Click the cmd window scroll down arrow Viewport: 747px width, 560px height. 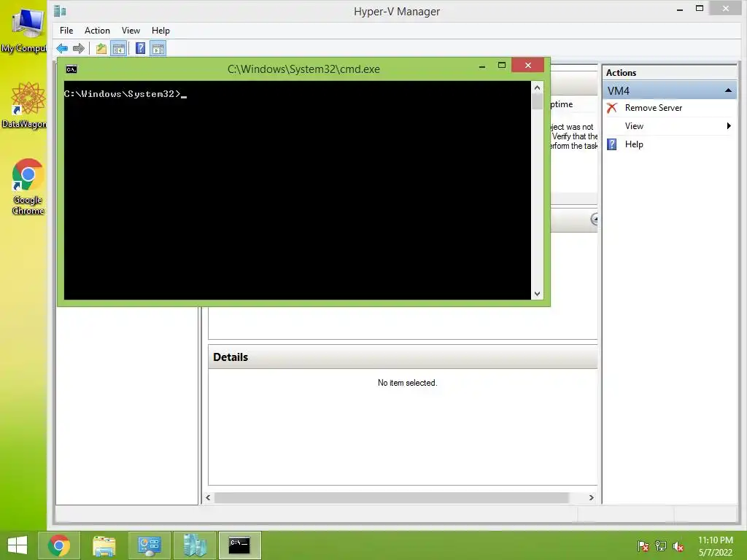click(x=537, y=294)
